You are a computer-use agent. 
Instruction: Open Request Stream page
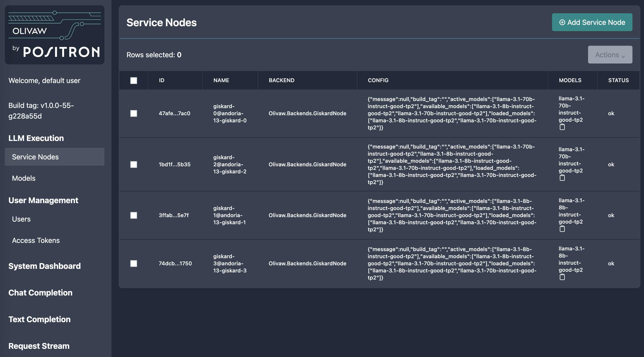39,346
